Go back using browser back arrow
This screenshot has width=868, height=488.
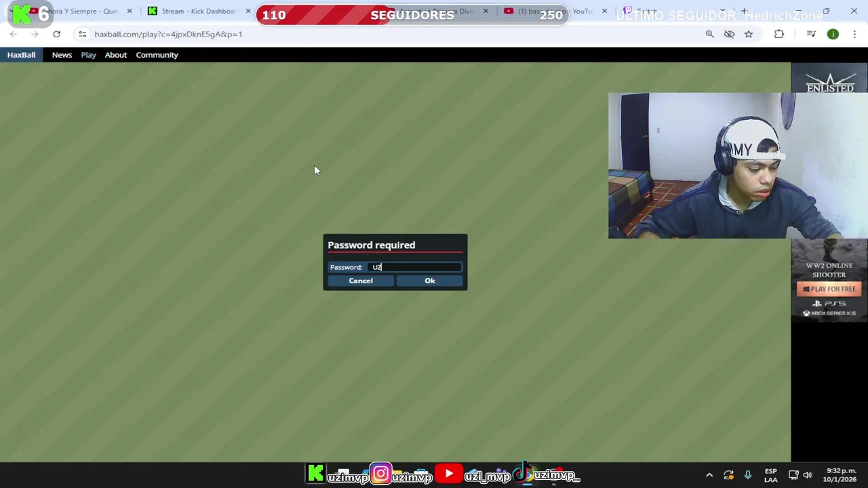tap(14, 34)
